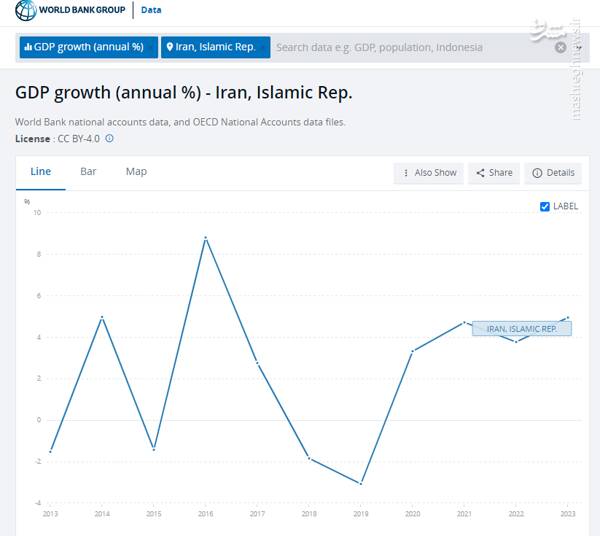Click the Share button label

tap(500, 173)
